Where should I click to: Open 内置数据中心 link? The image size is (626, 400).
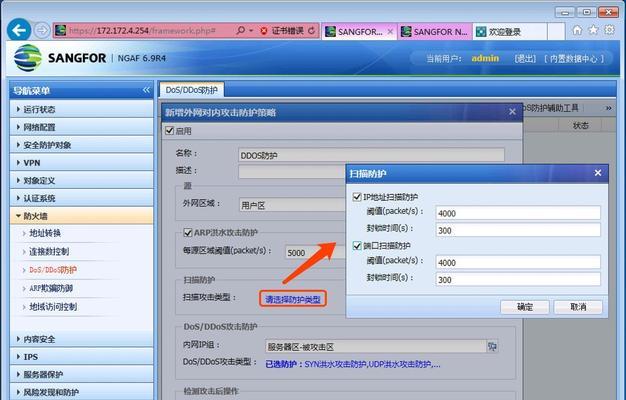click(x=574, y=59)
